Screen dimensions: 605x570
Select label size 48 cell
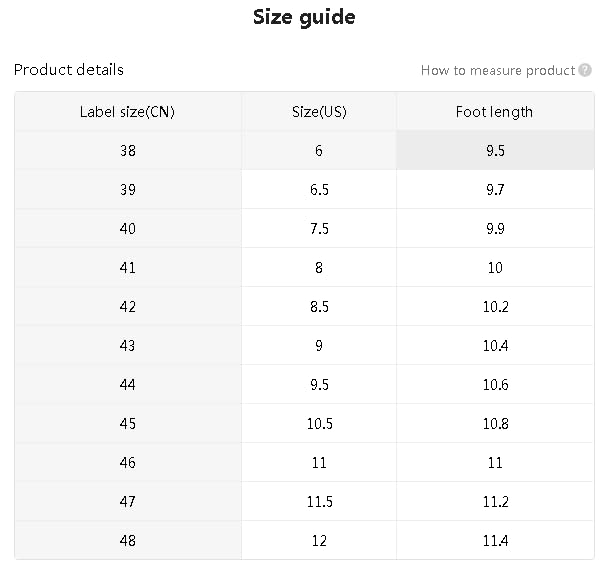point(127,541)
